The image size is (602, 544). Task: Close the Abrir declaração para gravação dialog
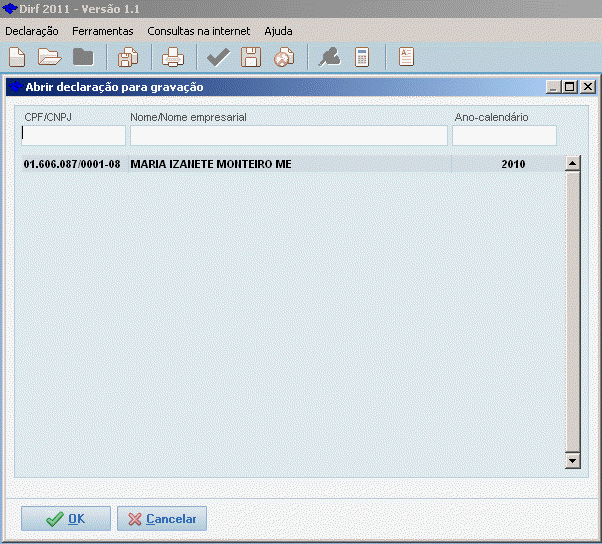click(x=588, y=87)
